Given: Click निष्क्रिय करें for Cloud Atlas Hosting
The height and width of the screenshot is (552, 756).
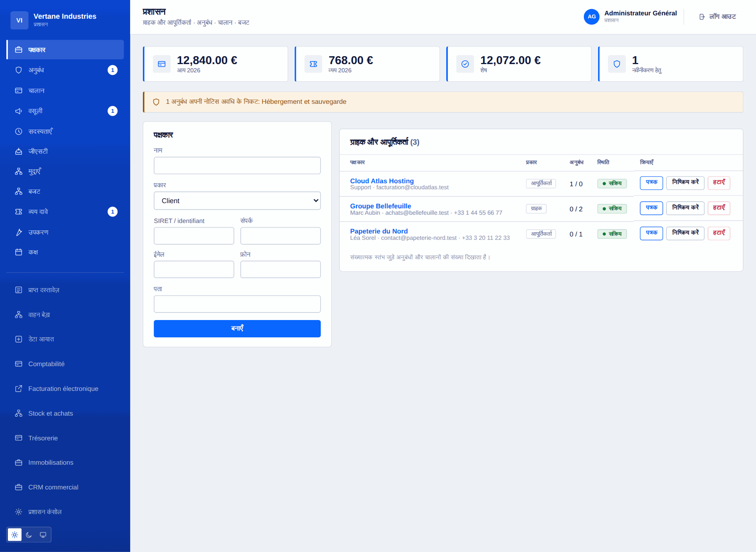Looking at the screenshot, I should [x=685, y=183].
